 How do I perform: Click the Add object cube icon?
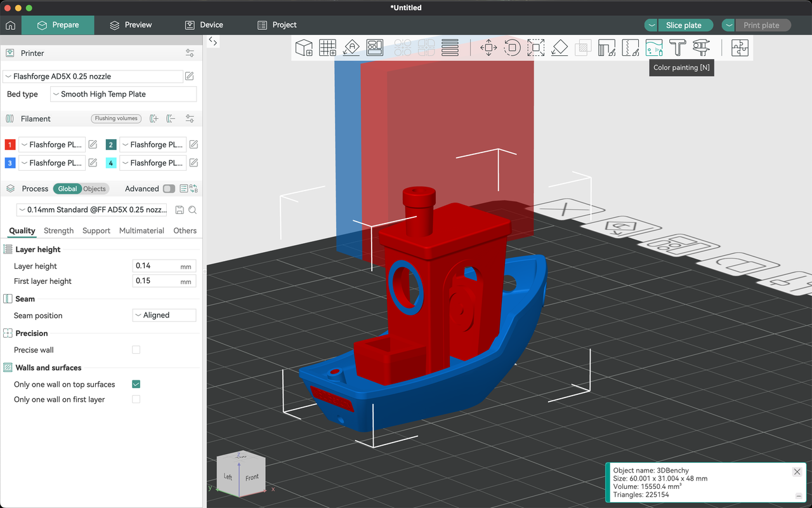click(x=304, y=48)
